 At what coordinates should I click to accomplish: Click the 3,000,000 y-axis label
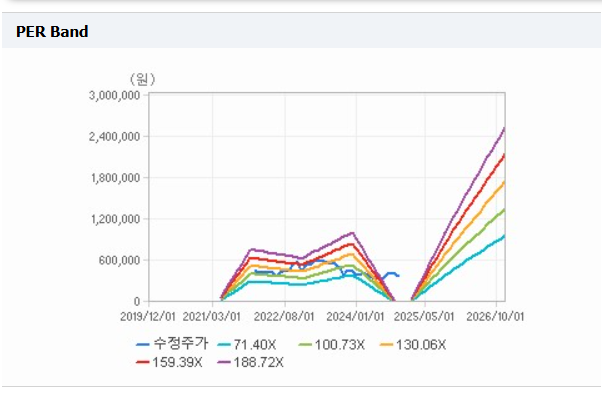pyautogui.click(x=114, y=95)
